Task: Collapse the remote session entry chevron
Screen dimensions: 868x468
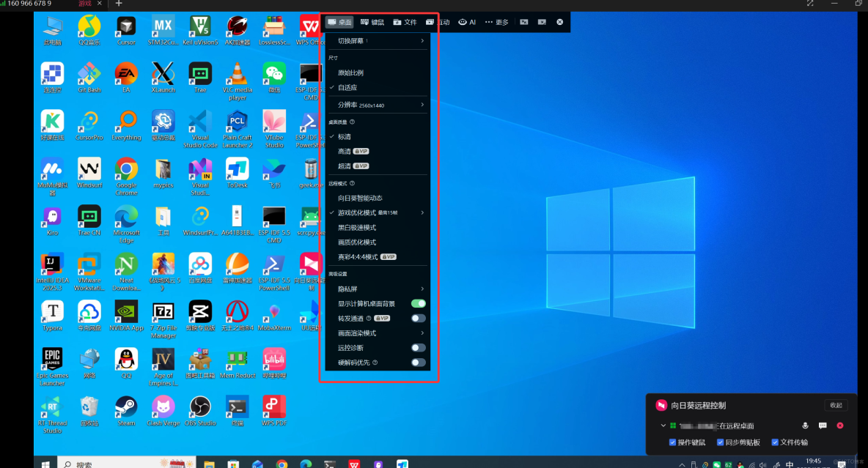Action: pos(663,425)
